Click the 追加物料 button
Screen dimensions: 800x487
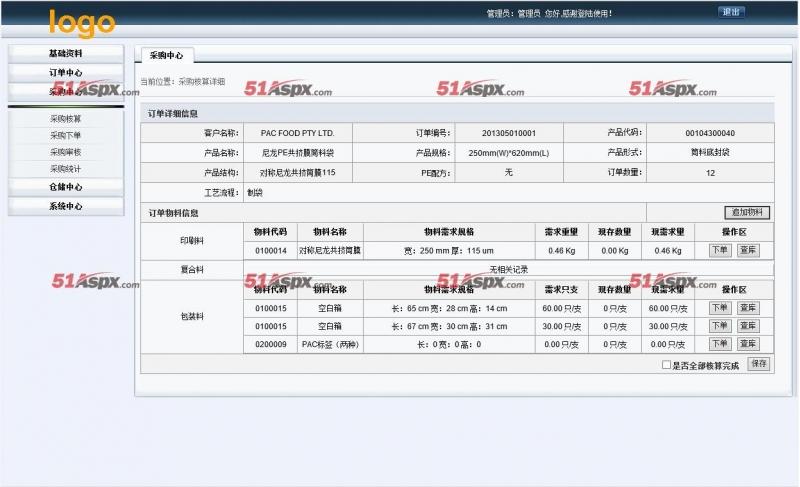[x=747, y=212]
